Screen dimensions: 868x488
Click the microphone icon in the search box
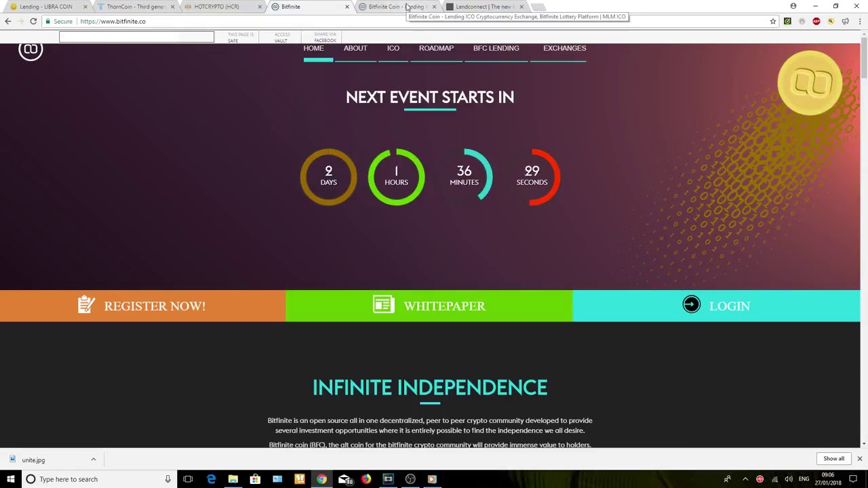167,479
